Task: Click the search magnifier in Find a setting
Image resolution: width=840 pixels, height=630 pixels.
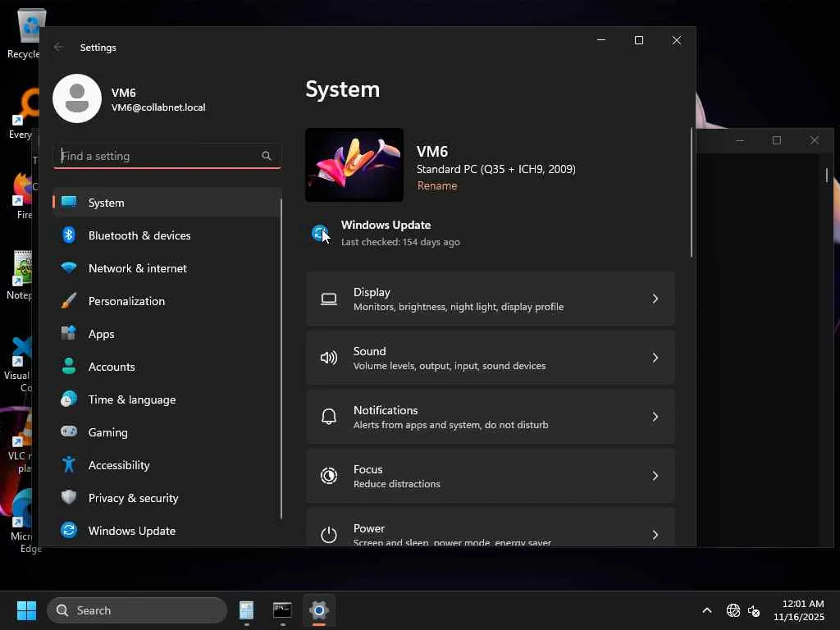Action: pos(267,156)
